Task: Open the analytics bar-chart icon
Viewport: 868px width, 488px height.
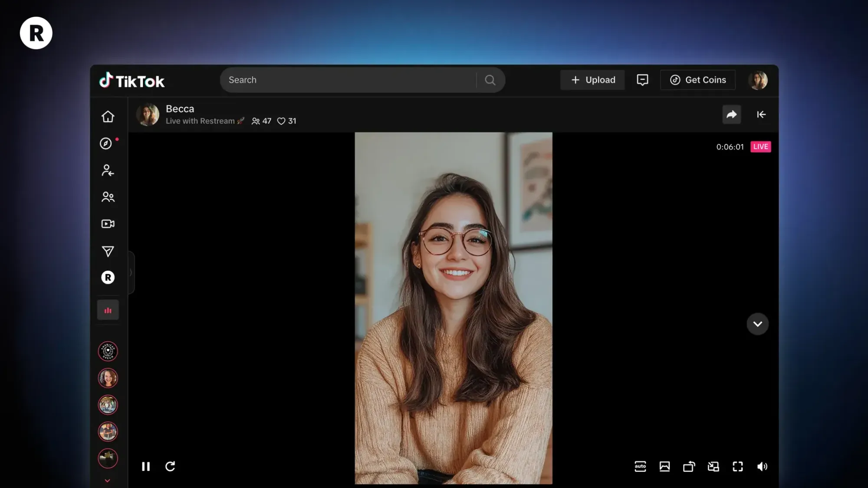Action: tap(108, 310)
